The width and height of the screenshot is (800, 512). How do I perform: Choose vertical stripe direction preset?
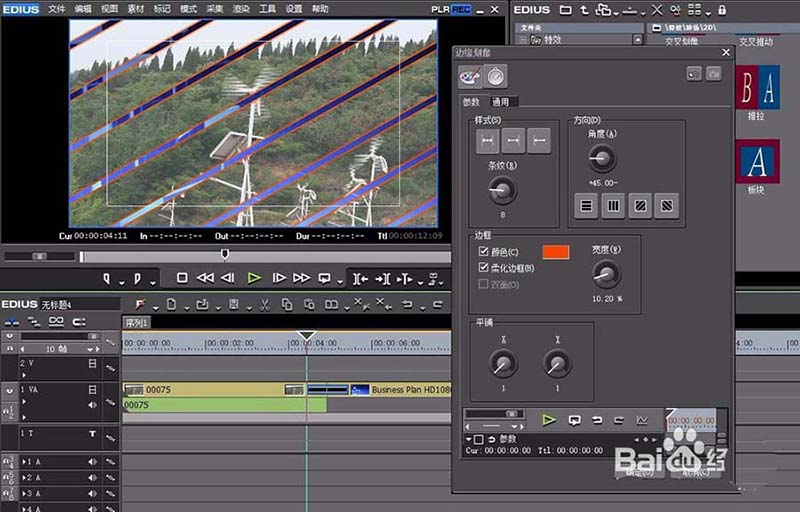coord(613,206)
